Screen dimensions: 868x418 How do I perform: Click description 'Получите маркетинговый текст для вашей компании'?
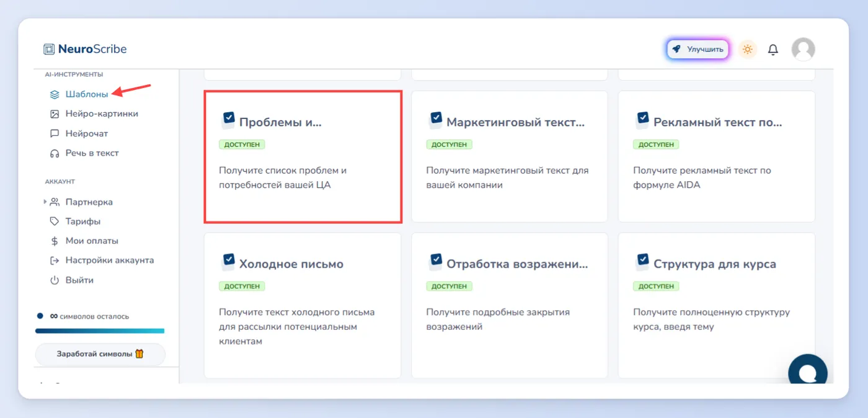pyautogui.click(x=507, y=177)
